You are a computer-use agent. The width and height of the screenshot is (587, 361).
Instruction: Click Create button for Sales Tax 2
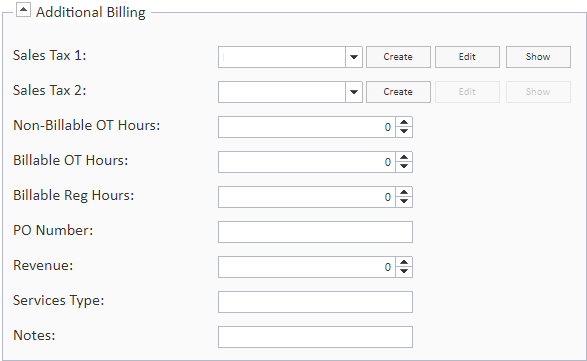(x=398, y=92)
